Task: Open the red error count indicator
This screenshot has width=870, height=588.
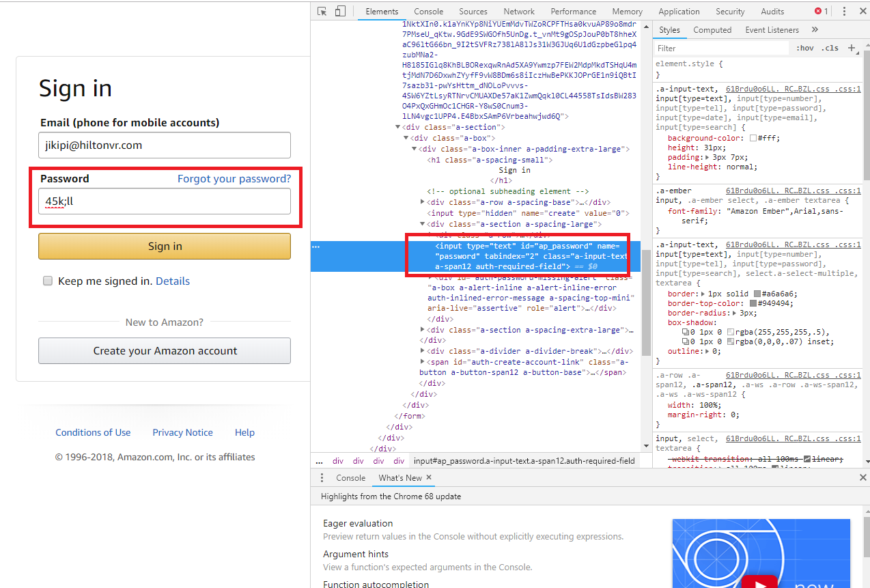Action: coord(821,11)
